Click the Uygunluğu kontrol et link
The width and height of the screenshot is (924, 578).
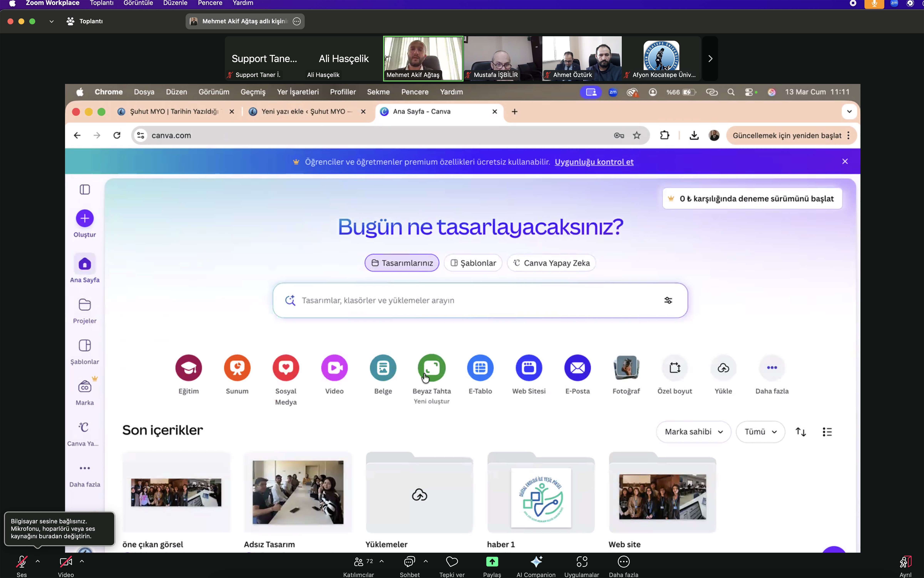tap(594, 162)
